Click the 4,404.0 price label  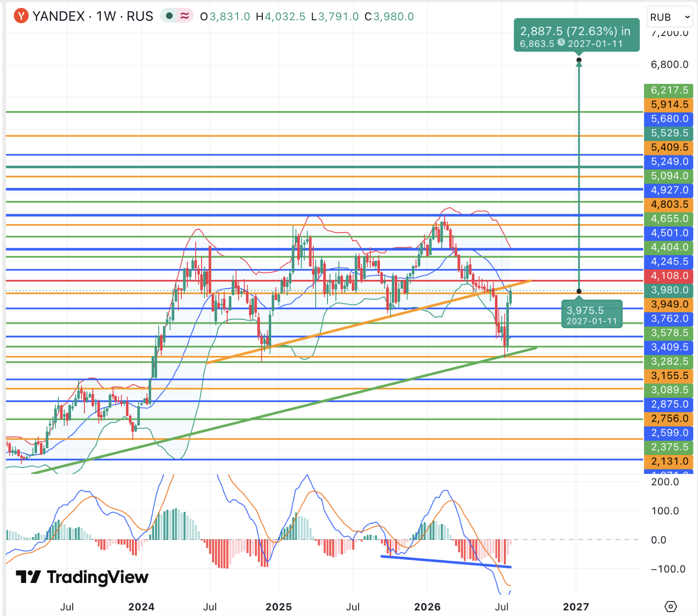(x=669, y=247)
